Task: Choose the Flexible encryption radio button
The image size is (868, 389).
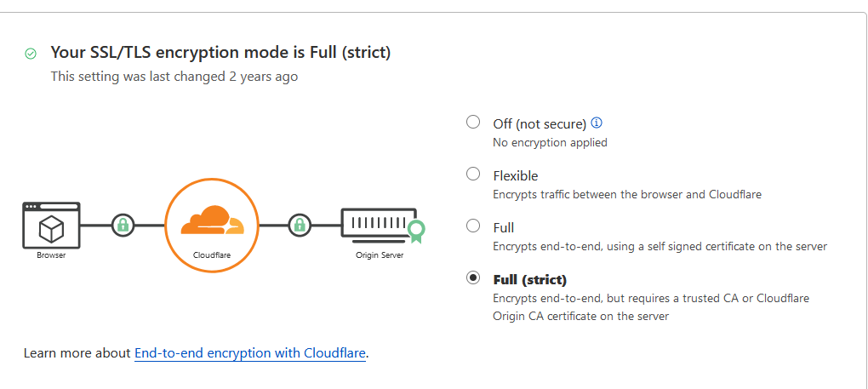Action: pyautogui.click(x=473, y=174)
